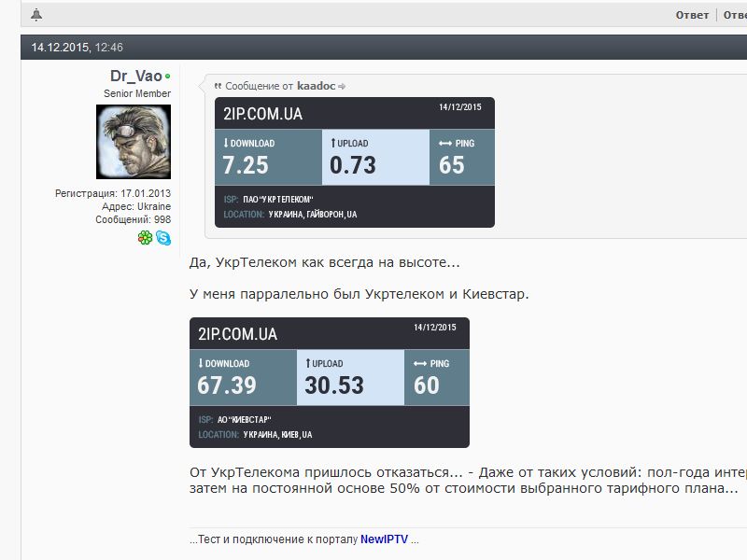The width and height of the screenshot is (747, 560).
Task: Click download value 7.25 in quote
Action: click(246, 165)
